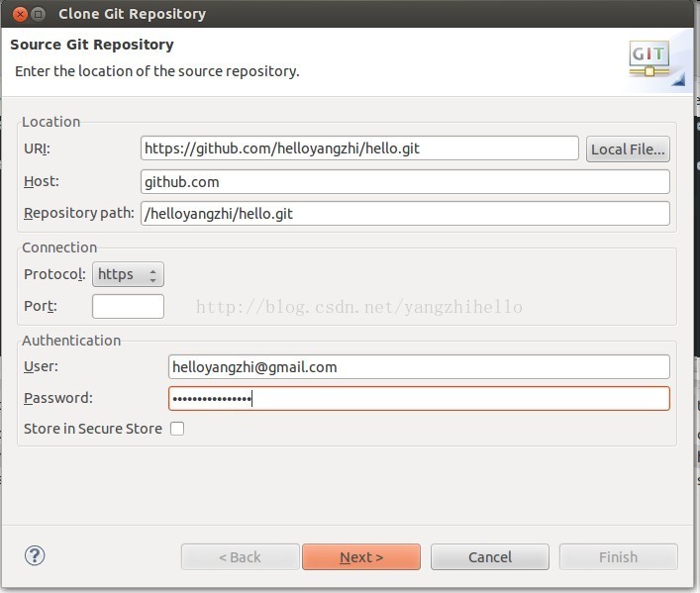Image resolution: width=700 pixels, height=593 pixels.
Task: Focus the URI input field
Action: (x=359, y=148)
